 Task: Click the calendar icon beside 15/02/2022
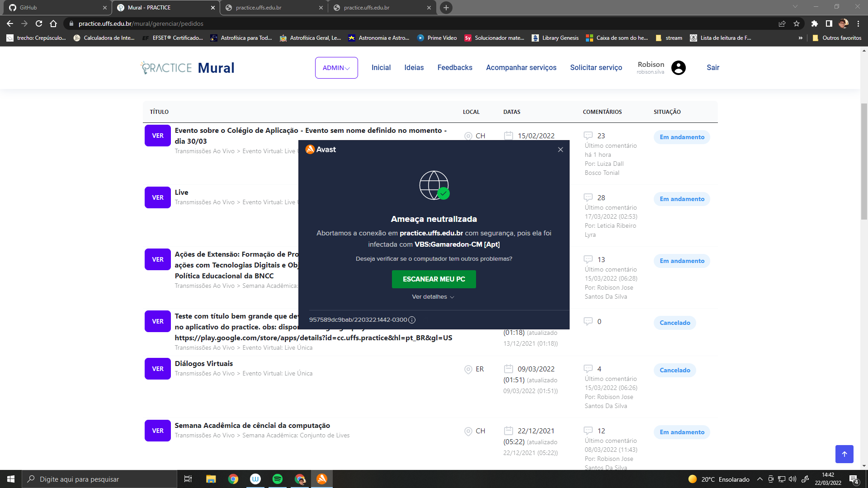[x=509, y=136]
